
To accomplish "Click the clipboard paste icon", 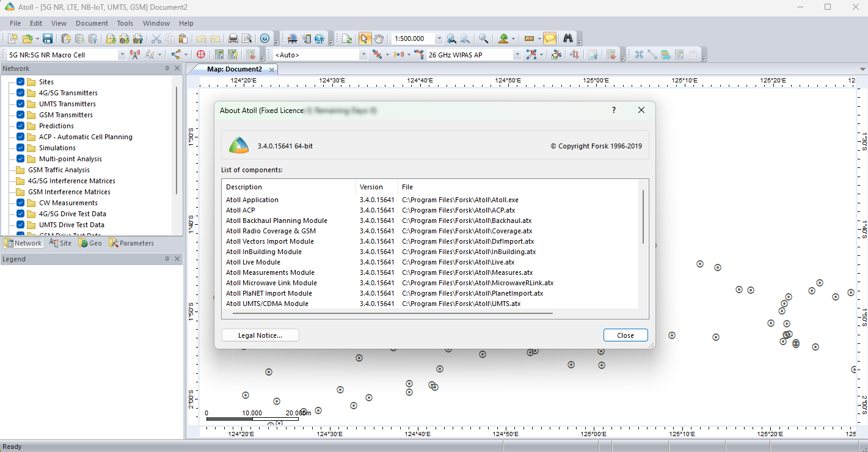I will [x=183, y=38].
